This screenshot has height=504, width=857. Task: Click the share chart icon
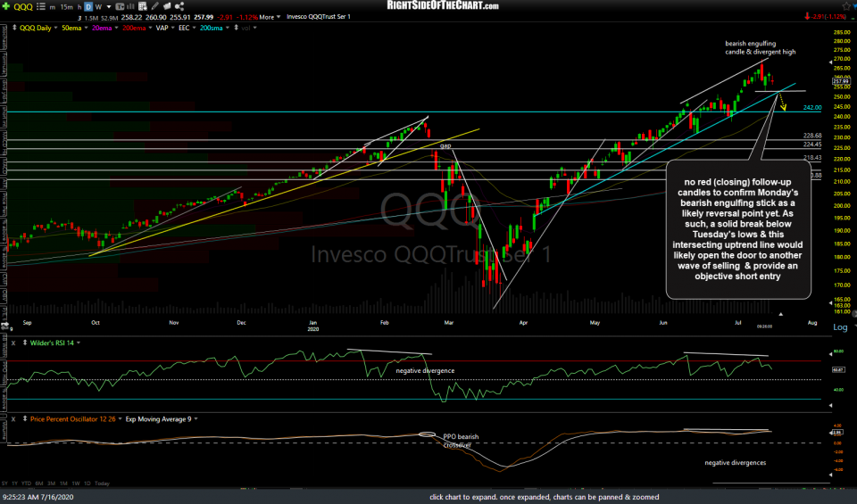tap(179, 6)
